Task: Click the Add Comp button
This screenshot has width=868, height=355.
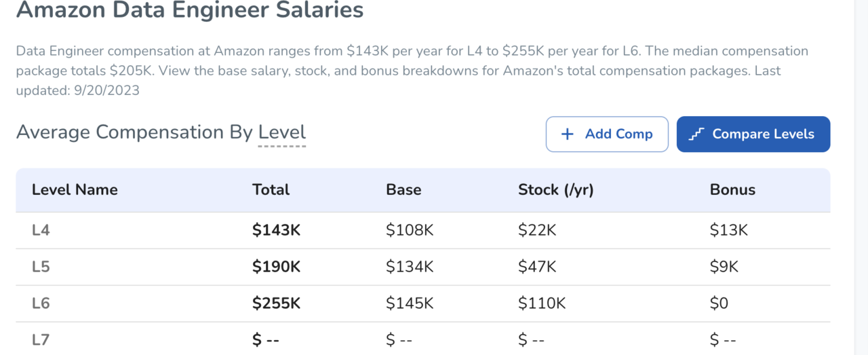Action: (x=607, y=134)
